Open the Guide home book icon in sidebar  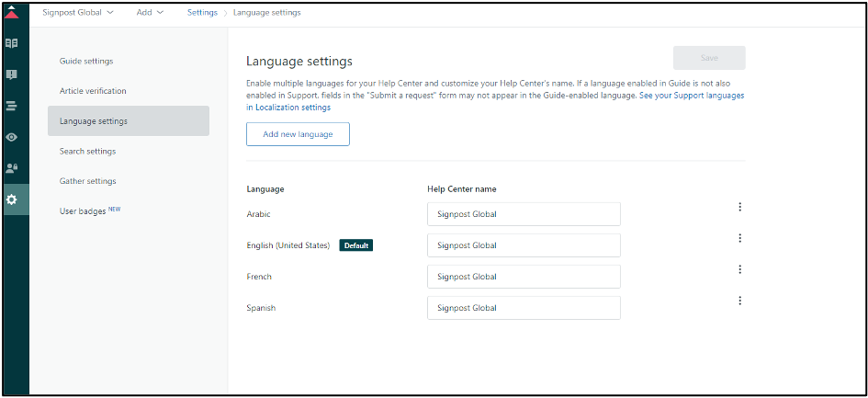pyautogui.click(x=12, y=43)
